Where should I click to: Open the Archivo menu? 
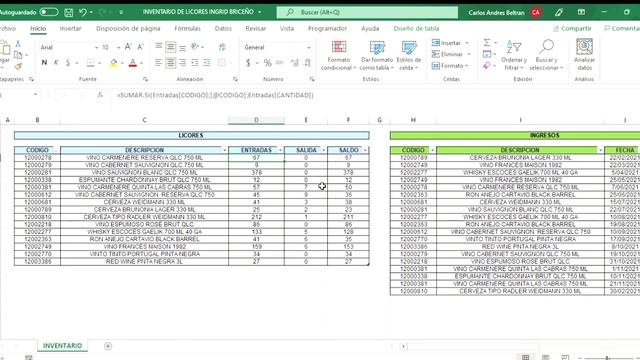pyautogui.click(x=7, y=28)
